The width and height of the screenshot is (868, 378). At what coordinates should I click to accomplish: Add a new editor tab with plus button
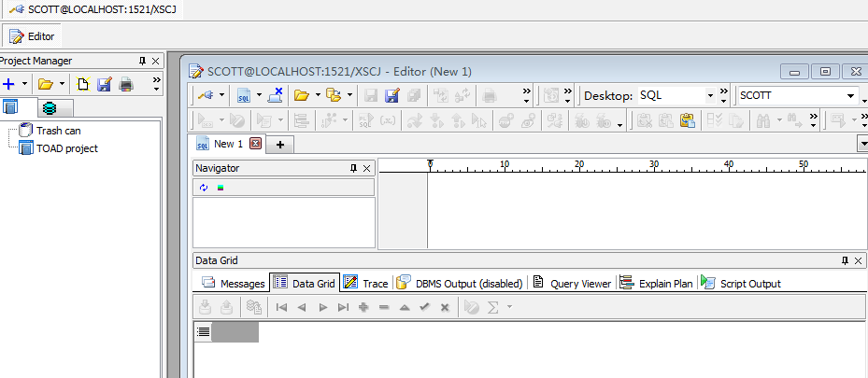[280, 145]
